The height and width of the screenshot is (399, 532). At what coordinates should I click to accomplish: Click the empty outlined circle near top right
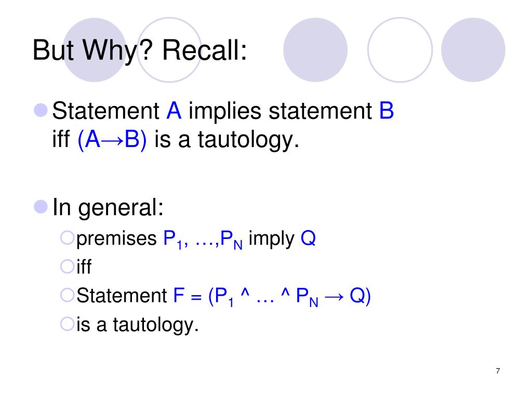[400, 50]
